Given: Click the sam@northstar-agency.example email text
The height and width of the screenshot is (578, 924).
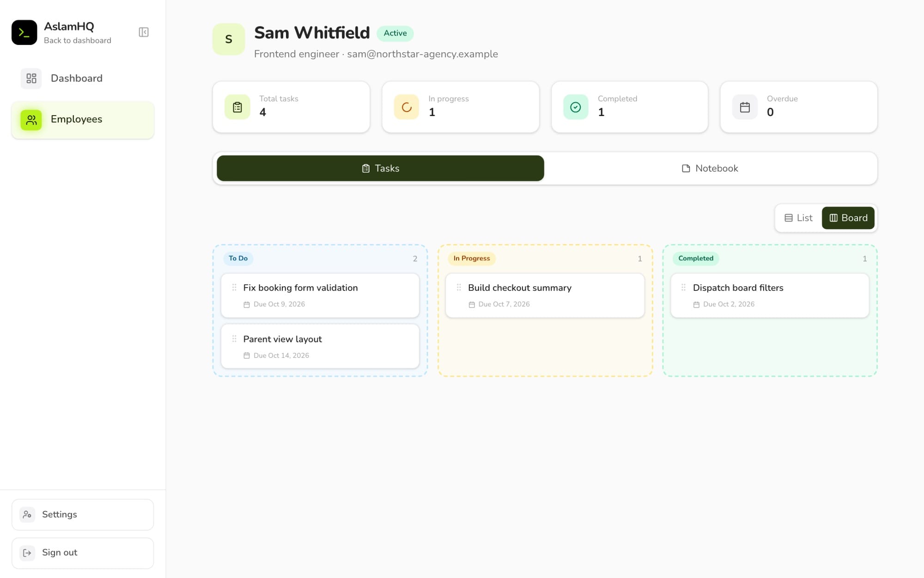Looking at the screenshot, I should pos(422,54).
